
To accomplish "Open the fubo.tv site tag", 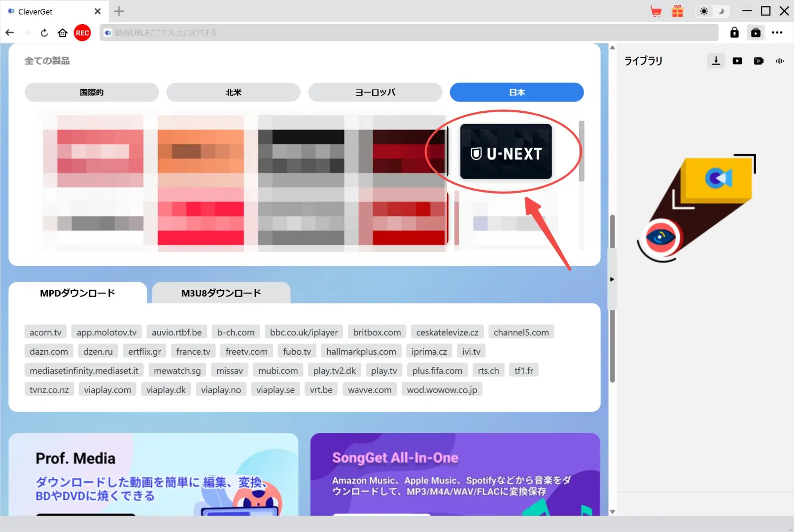I will coord(297,351).
